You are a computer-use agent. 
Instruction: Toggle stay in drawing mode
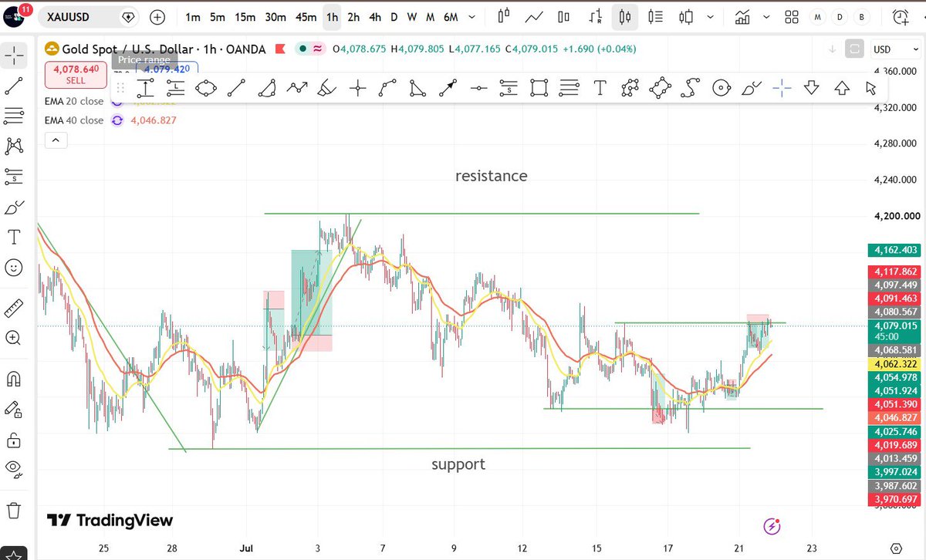14,409
